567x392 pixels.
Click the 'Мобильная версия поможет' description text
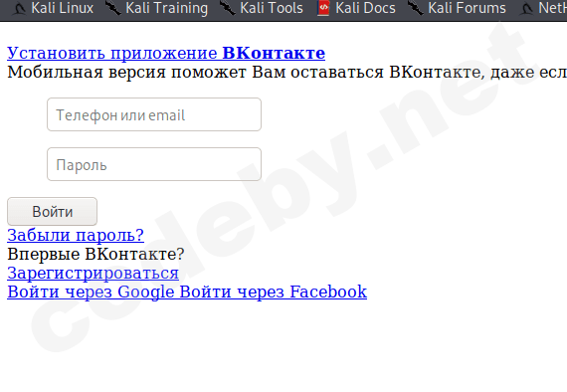pyautogui.click(x=287, y=72)
